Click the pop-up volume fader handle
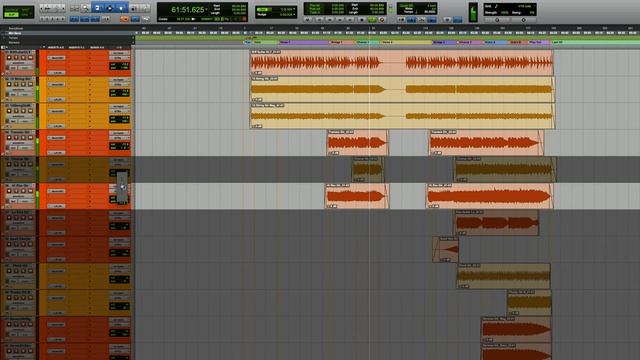This screenshot has width=640, height=360. 122,187
